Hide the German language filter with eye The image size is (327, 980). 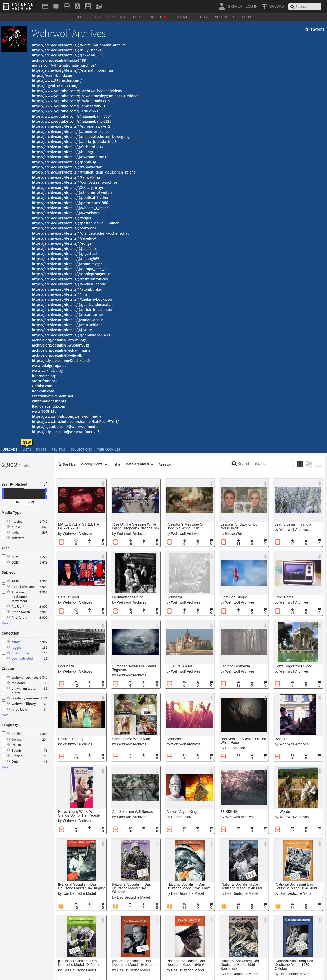tap(8, 739)
